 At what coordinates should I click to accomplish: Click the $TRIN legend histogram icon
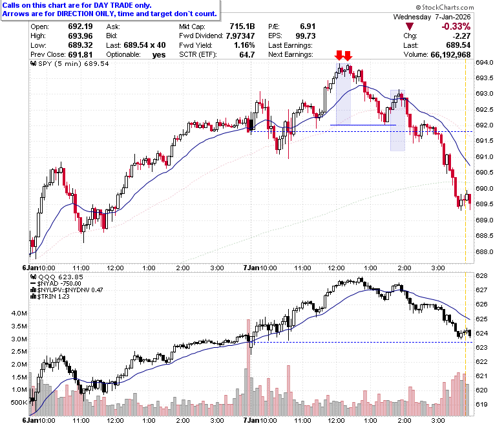(x=33, y=297)
